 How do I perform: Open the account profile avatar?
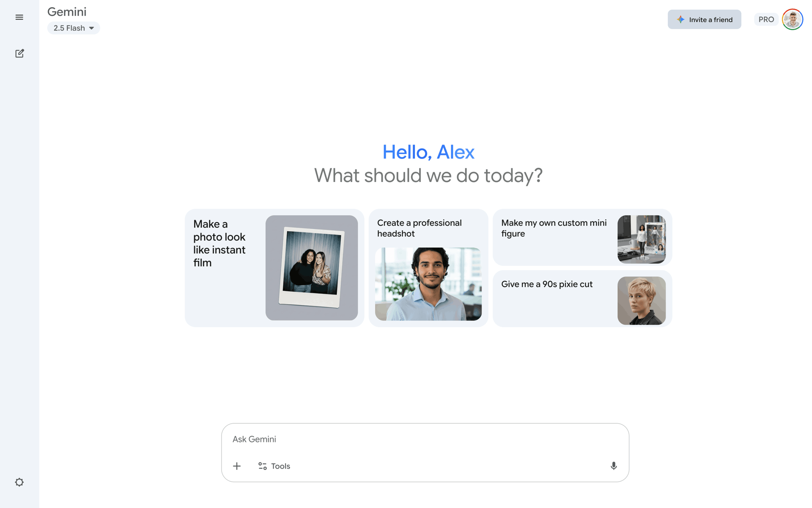point(793,19)
